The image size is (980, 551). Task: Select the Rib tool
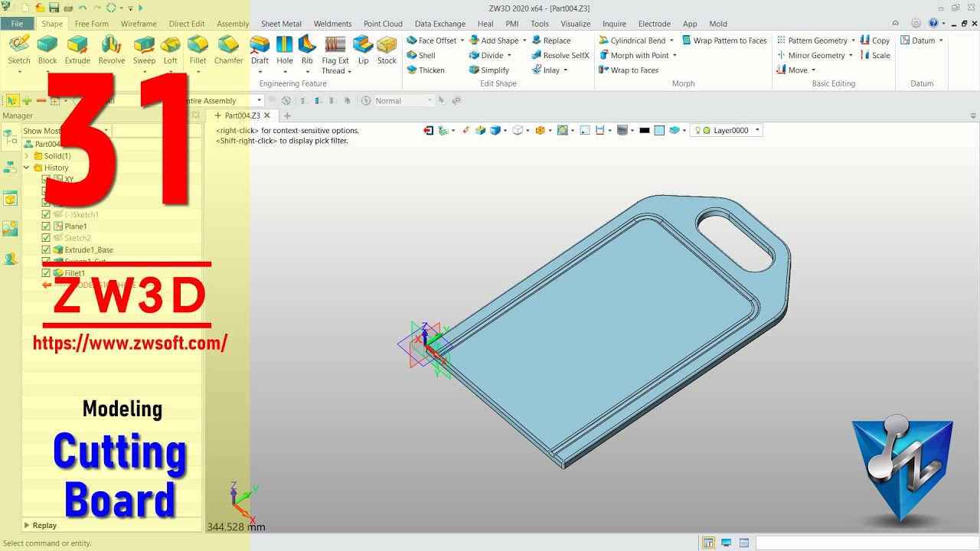click(x=307, y=50)
